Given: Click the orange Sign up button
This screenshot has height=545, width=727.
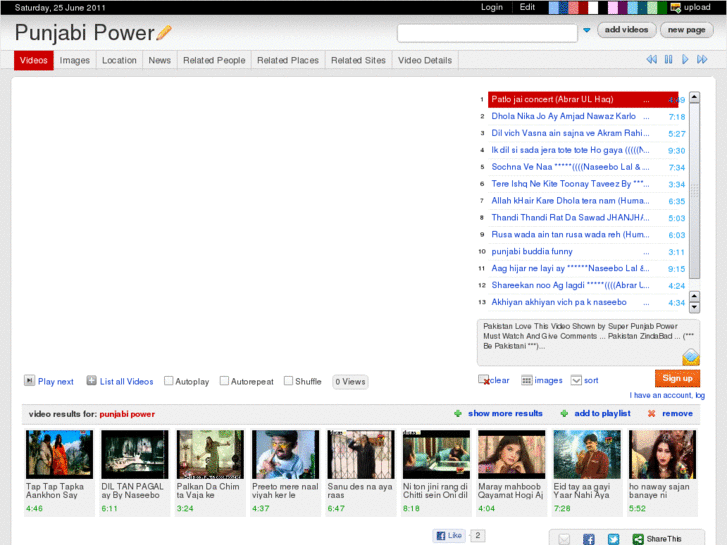Looking at the screenshot, I should (677, 378).
